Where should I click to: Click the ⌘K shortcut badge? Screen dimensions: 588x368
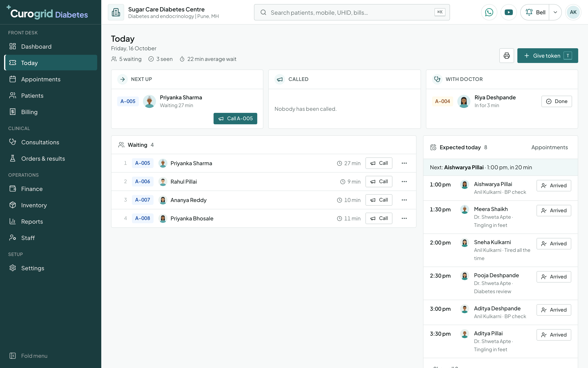(x=440, y=12)
